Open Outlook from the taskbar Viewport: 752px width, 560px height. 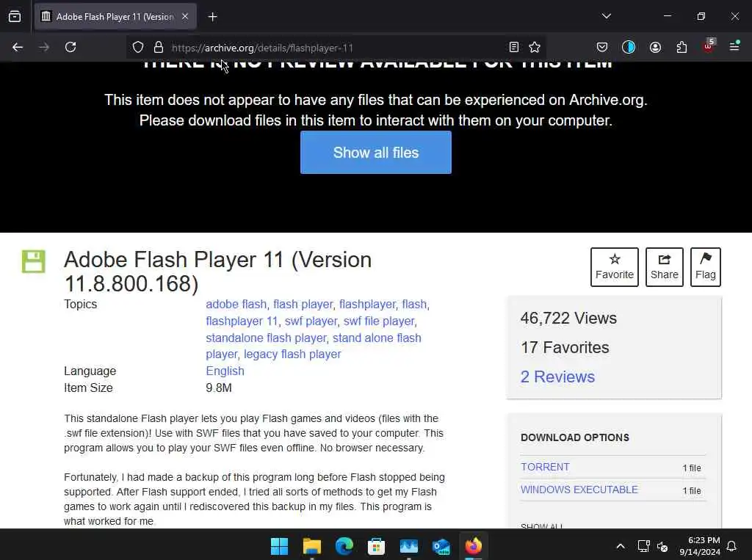tap(441, 545)
